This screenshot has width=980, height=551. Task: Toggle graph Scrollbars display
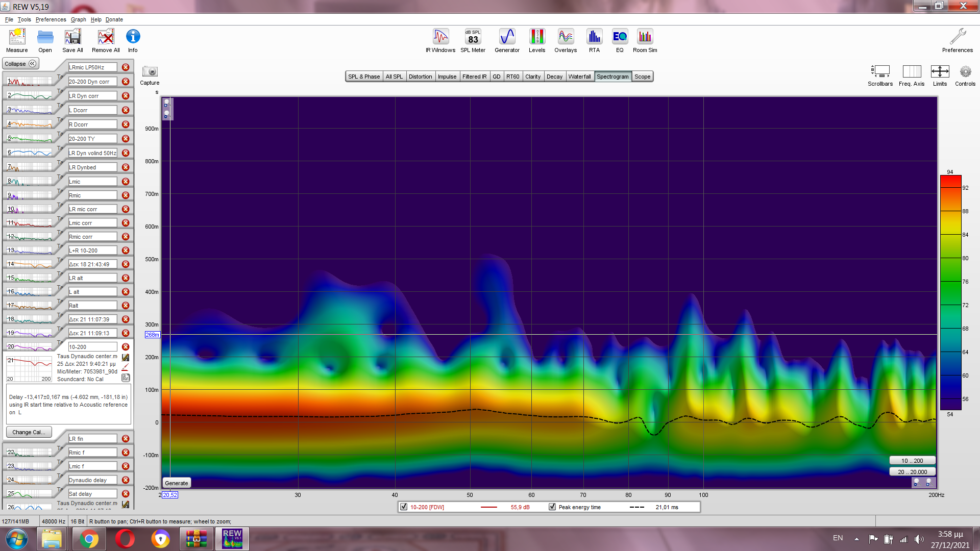880,72
